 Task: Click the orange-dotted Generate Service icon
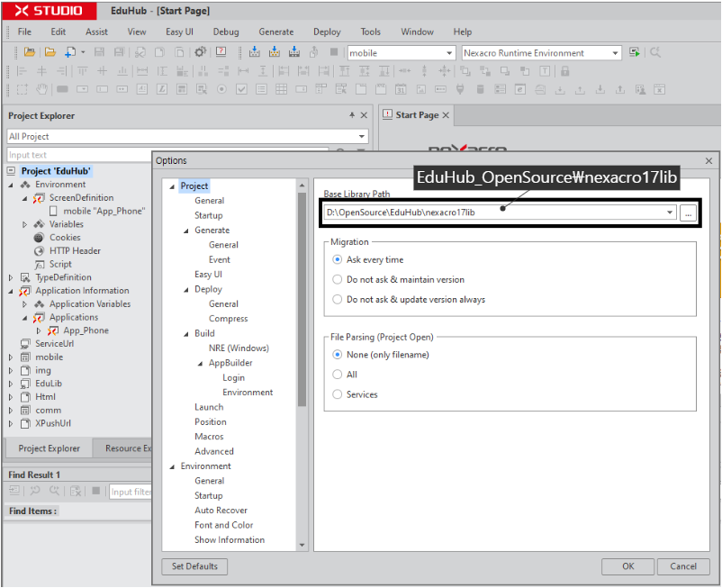click(275, 52)
